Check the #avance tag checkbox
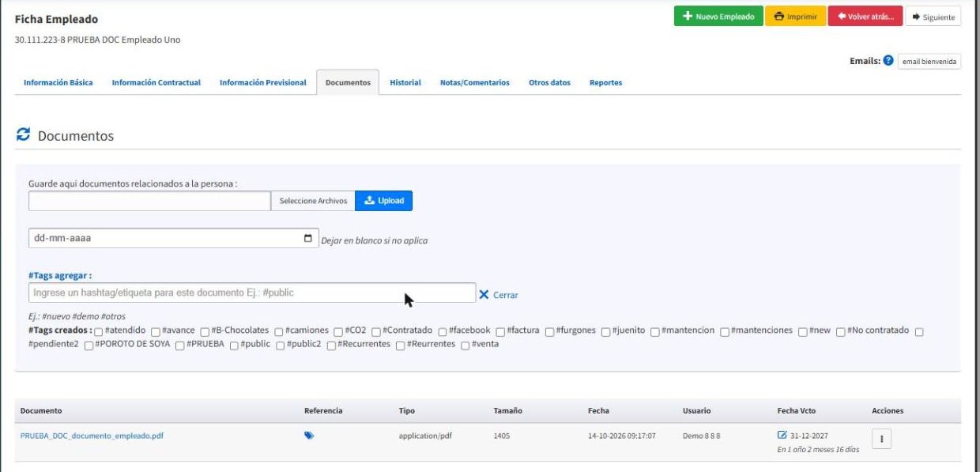Image resolution: width=980 pixels, height=472 pixels. (156, 331)
